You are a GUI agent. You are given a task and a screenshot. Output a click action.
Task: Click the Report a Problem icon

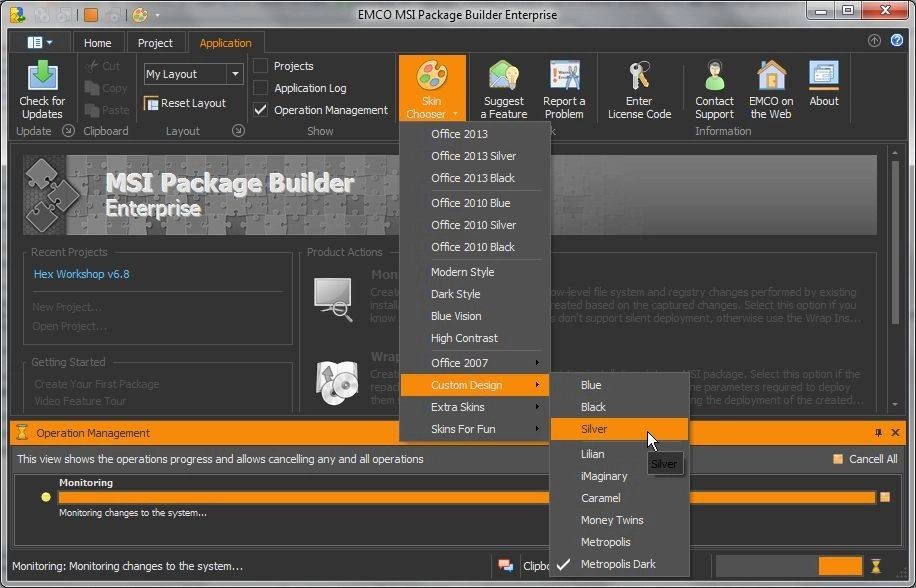[x=564, y=76]
